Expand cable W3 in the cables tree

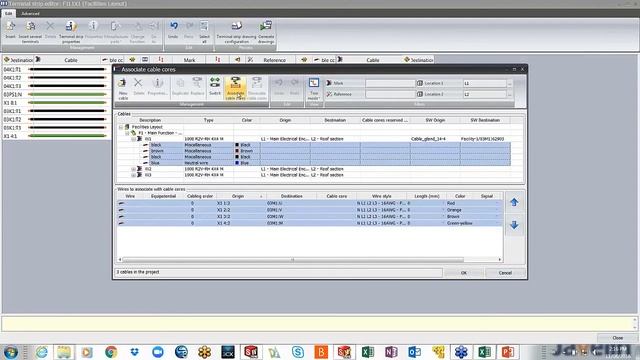tap(133, 175)
